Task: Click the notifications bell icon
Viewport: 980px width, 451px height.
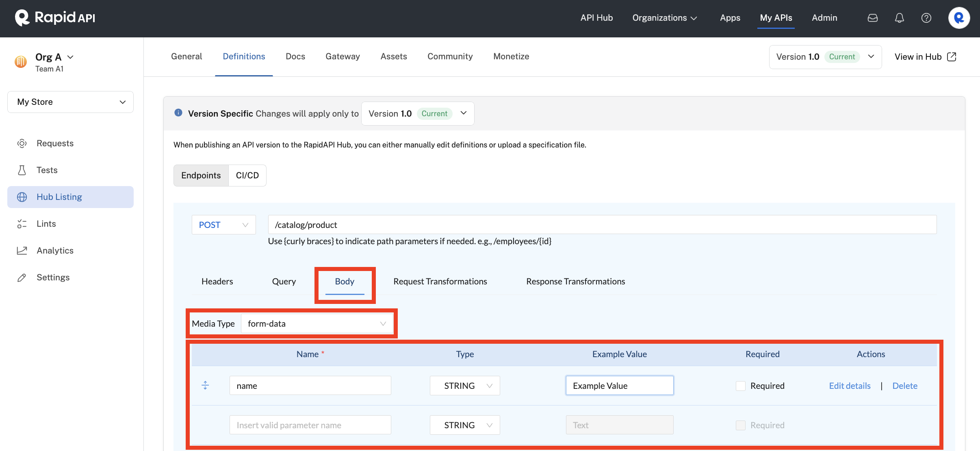Action: pyautogui.click(x=900, y=17)
